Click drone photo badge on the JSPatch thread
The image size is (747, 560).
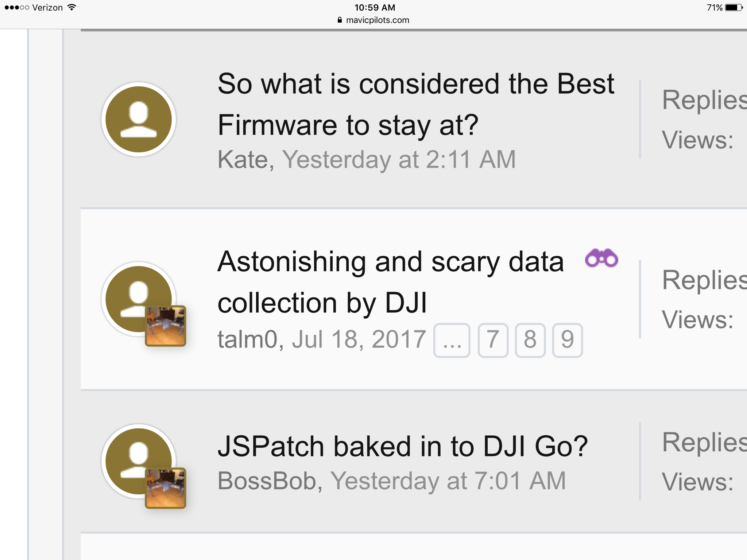tap(166, 488)
